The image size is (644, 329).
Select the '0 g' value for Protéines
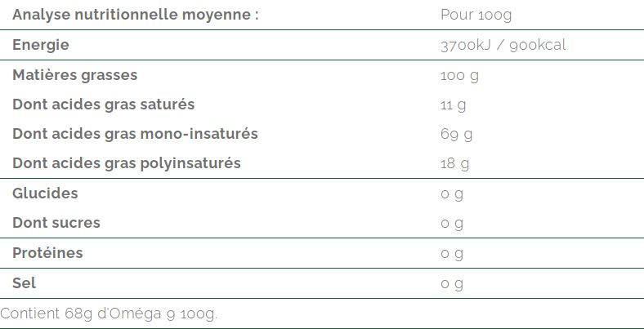452,253
